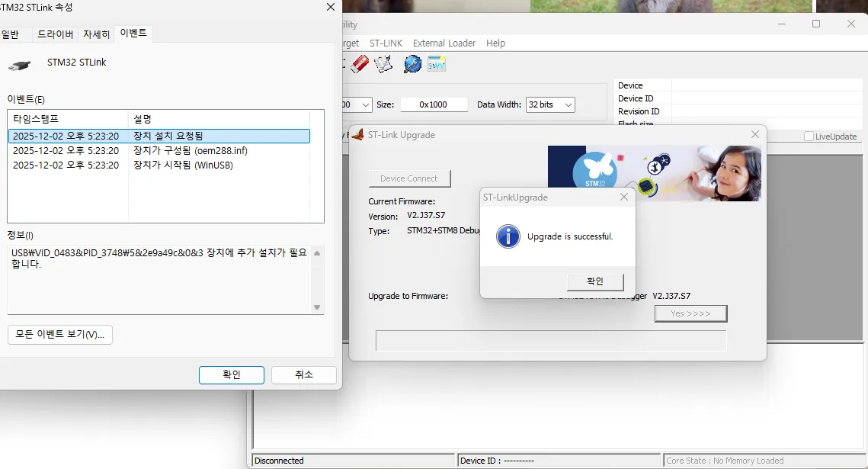
Task: Open the Serial Wire Viewer (SWV) icon
Action: point(436,63)
